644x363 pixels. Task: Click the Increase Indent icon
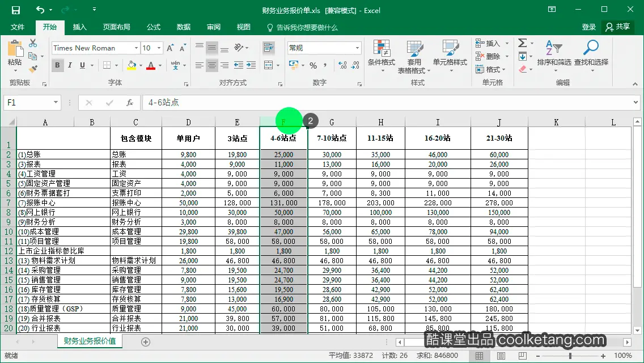pos(251,65)
